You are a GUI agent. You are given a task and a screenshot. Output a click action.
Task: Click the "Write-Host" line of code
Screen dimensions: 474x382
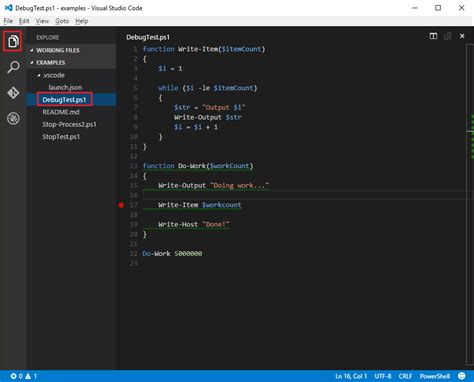pos(194,225)
